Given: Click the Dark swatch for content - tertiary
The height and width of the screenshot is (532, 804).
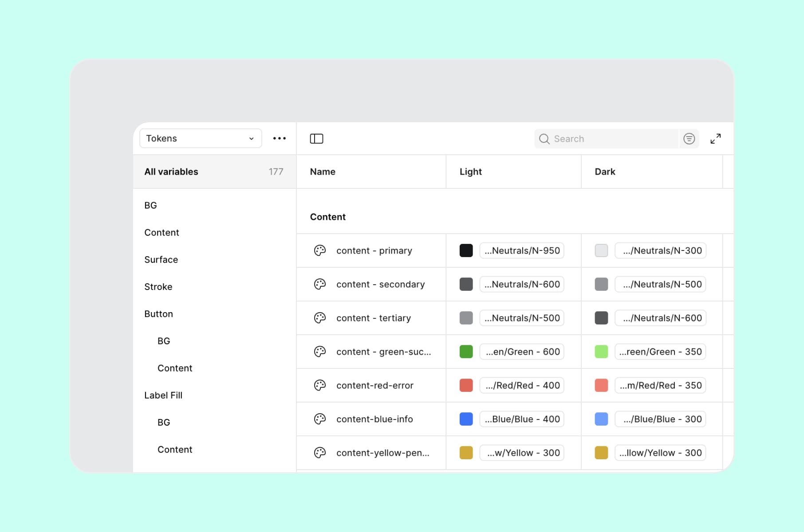Looking at the screenshot, I should pyautogui.click(x=601, y=318).
